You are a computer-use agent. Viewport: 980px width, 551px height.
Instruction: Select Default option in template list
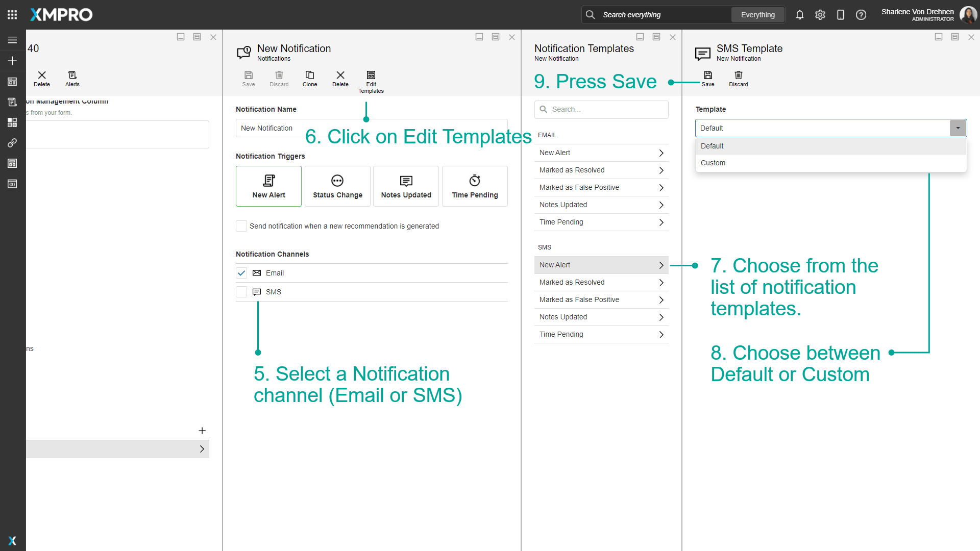[712, 146]
